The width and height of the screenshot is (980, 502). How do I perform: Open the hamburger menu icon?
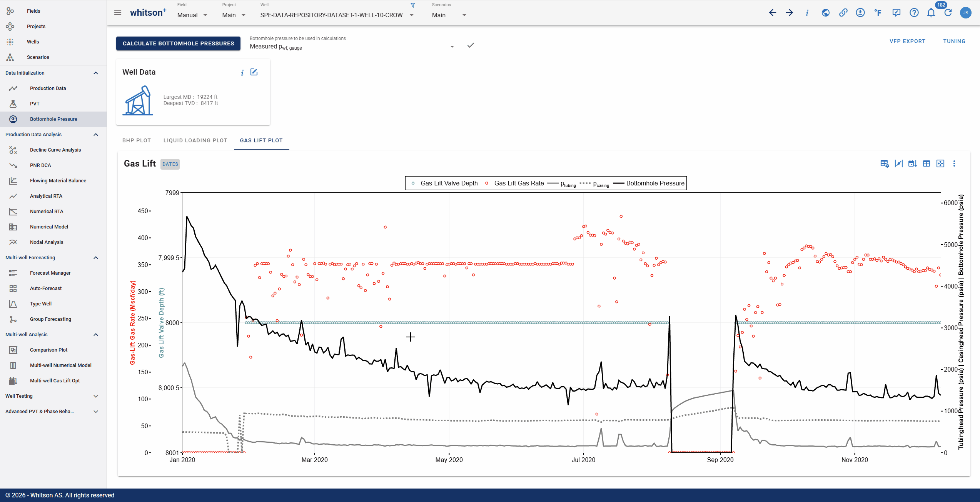[118, 13]
